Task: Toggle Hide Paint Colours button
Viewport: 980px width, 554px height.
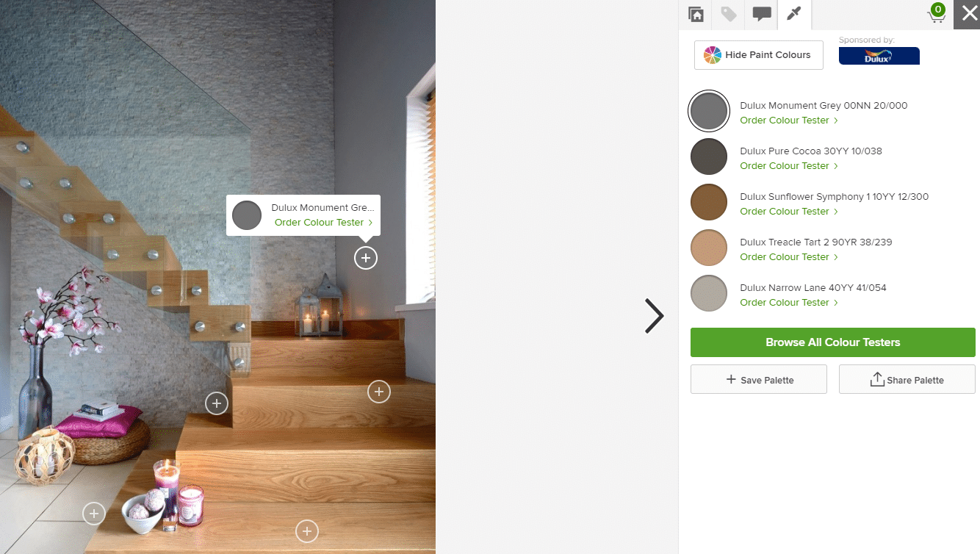Action: click(759, 55)
